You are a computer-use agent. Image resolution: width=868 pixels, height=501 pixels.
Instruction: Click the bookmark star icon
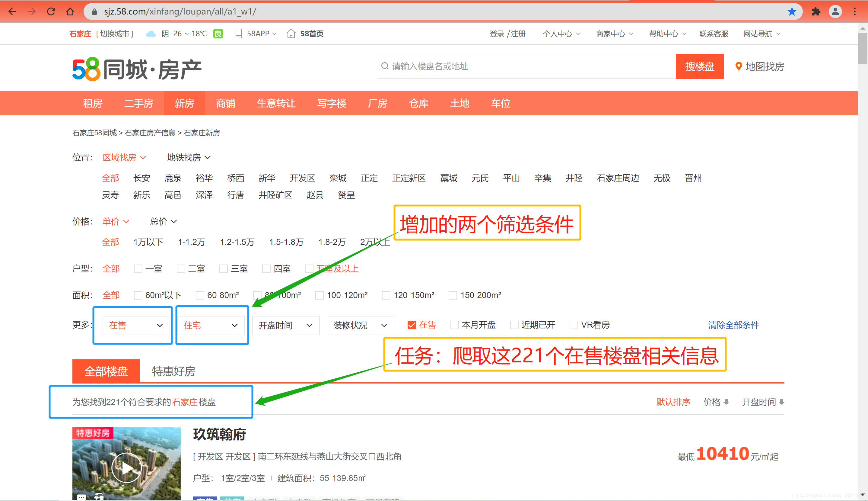(792, 11)
